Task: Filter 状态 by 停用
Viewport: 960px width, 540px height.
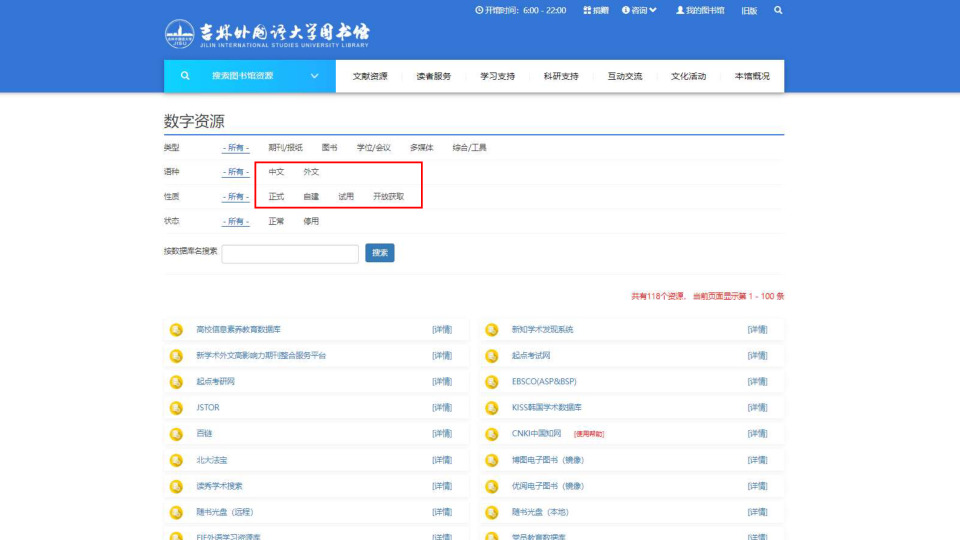Action: (x=311, y=221)
